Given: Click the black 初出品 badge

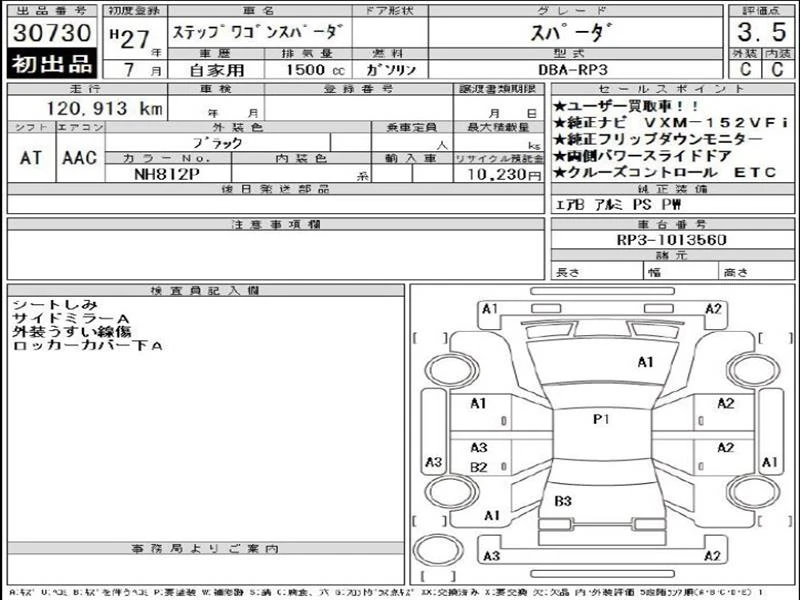Looking at the screenshot, I should point(52,64).
